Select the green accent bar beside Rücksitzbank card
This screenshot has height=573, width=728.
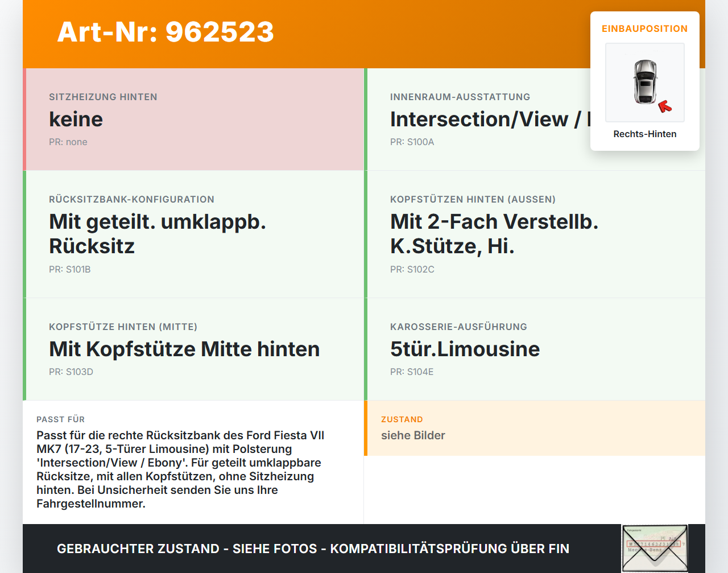pos(24,234)
